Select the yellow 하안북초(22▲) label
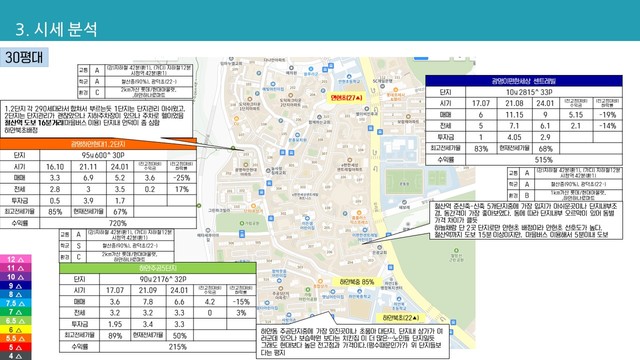This screenshot has width=640, height=360. click(x=400, y=318)
